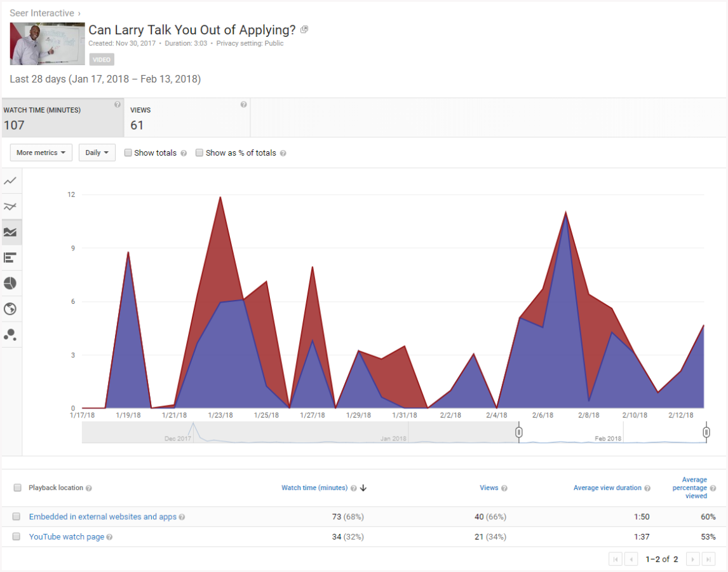The image size is (728, 572).
Task: Switch to bar chart view
Action: pyautogui.click(x=10, y=258)
